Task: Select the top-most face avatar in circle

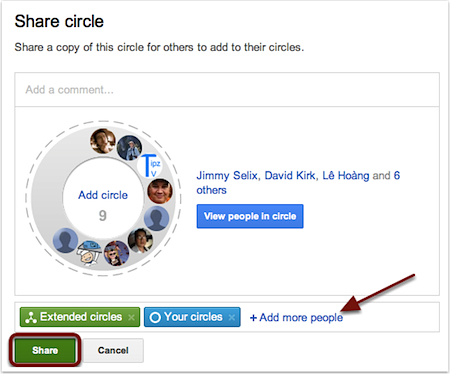Action: 103,141
